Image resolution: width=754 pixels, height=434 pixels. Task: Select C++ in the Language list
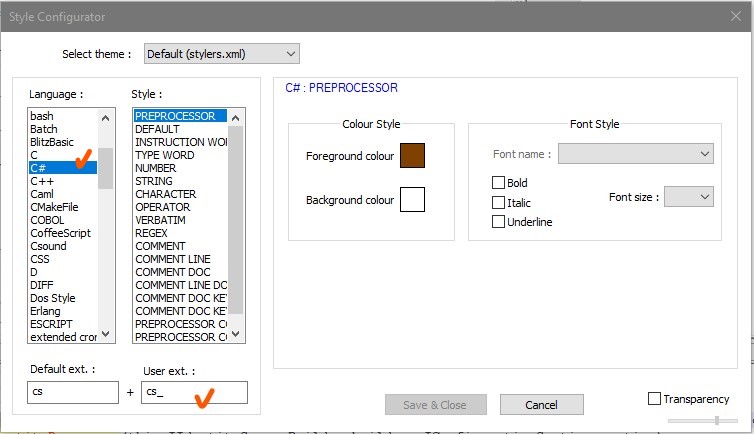pos(42,181)
